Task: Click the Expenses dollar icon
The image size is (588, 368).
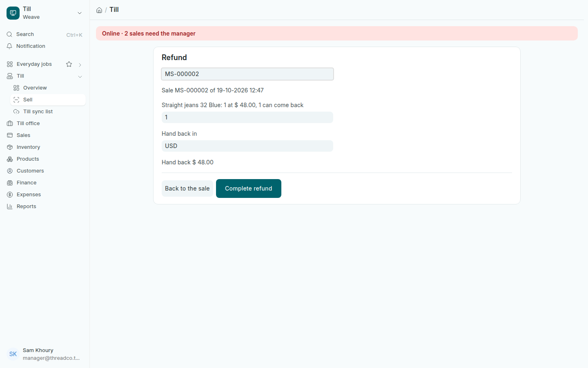Action: (x=10, y=195)
